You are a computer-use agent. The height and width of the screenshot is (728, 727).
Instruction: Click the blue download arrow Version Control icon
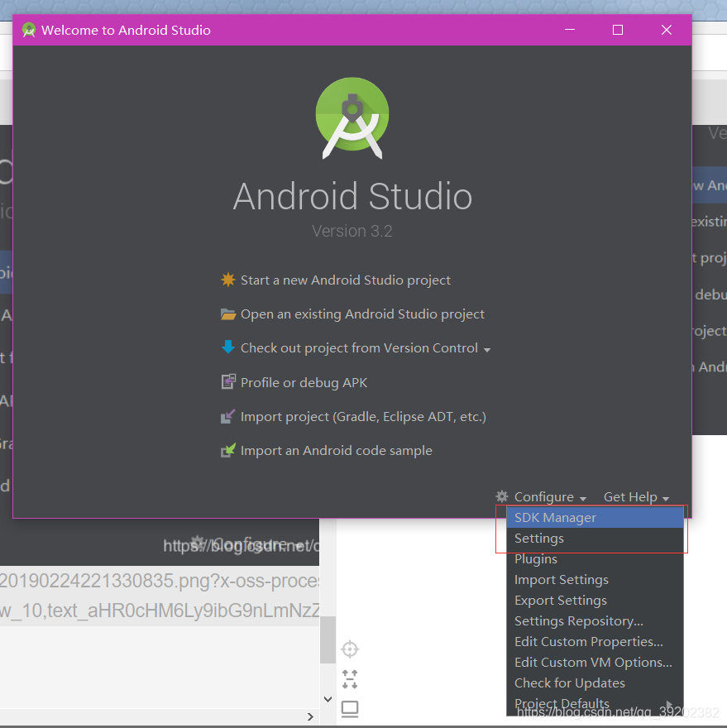click(228, 347)
